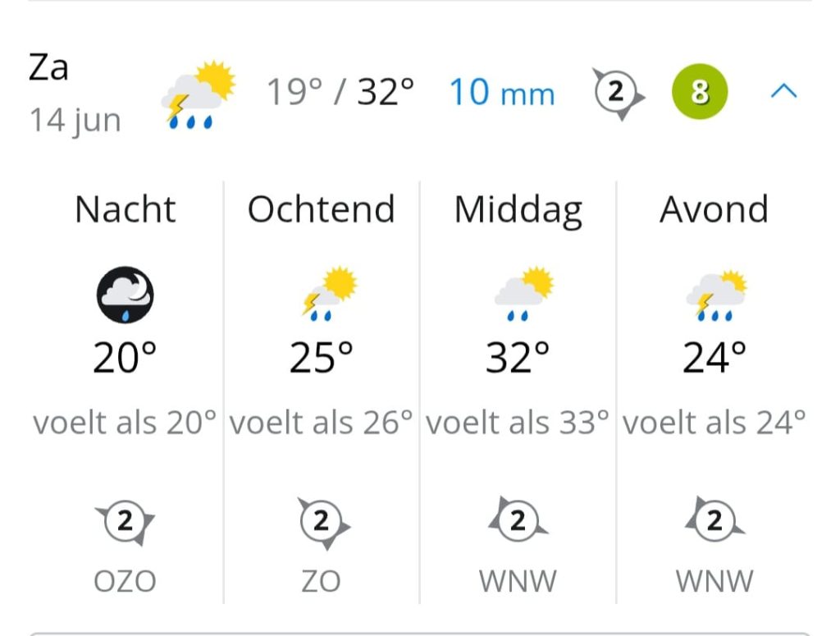Screen dimensions: 840x636
Task: Click the ZO wind compass icon
Action: point(323,523)
